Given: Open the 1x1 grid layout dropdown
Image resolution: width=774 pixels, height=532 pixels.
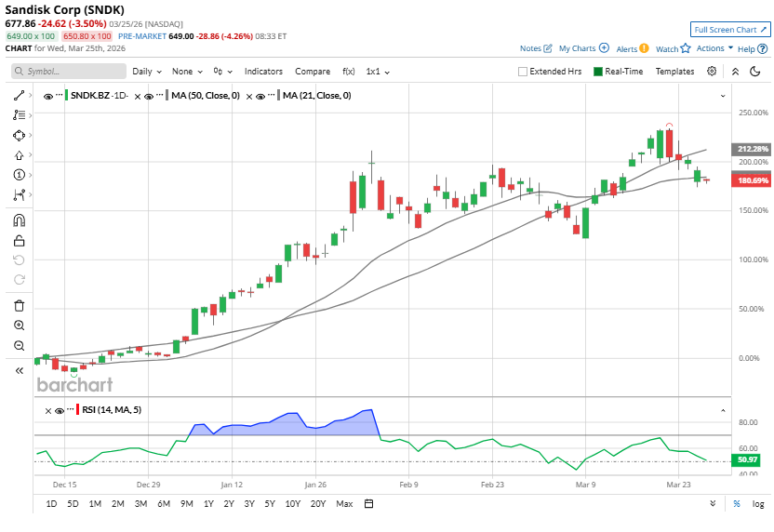Looking at the screenshot, I should coord(378,72).
